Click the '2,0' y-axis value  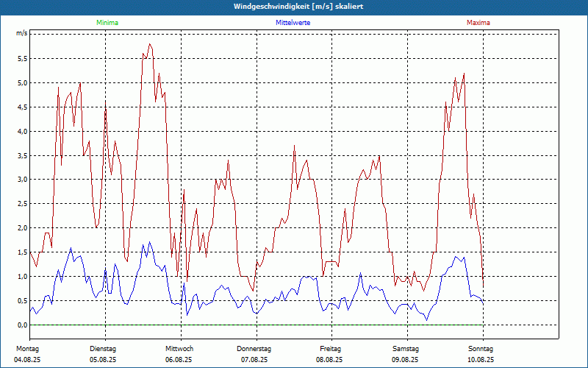(23, 228)
